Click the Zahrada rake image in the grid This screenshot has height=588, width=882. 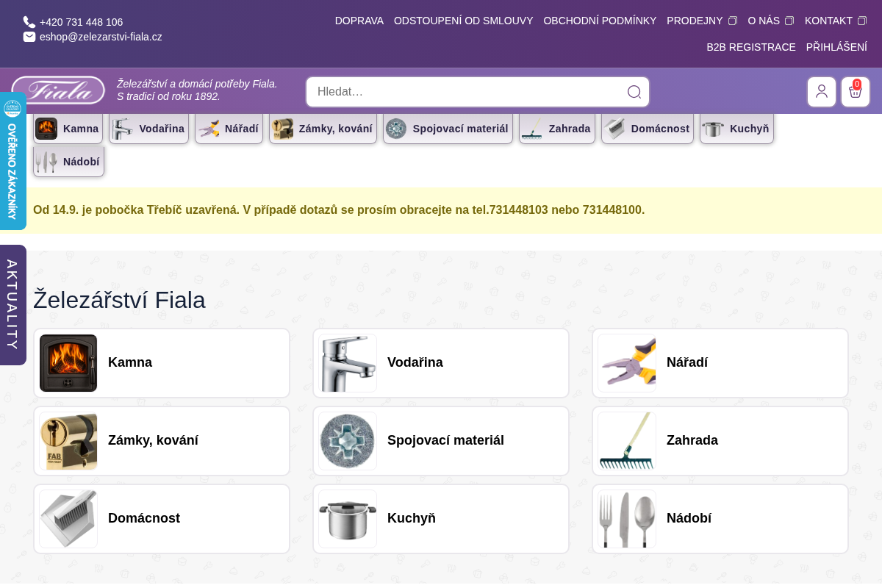[627, 441]
